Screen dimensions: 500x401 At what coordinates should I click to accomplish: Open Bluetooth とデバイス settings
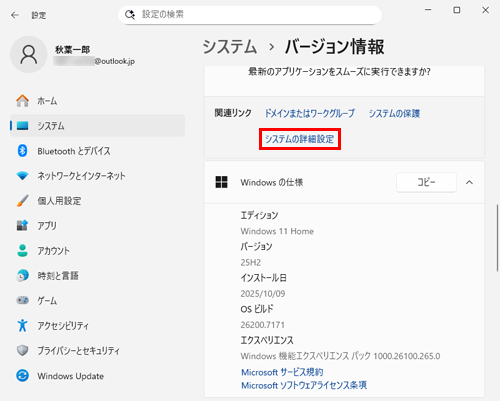coord(97,151)
